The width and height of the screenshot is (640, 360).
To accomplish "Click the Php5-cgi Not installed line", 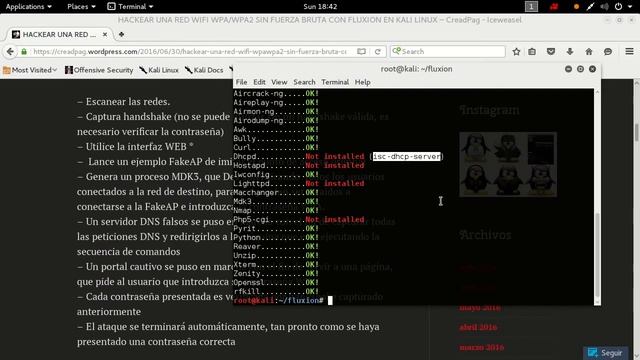I will click(299, 219).
